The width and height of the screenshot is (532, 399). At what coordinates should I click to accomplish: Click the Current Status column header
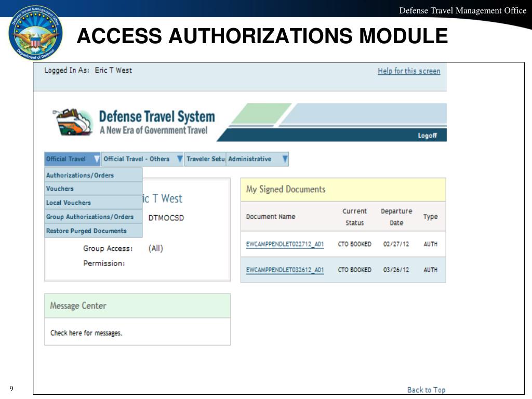click(x=354, y=217)
